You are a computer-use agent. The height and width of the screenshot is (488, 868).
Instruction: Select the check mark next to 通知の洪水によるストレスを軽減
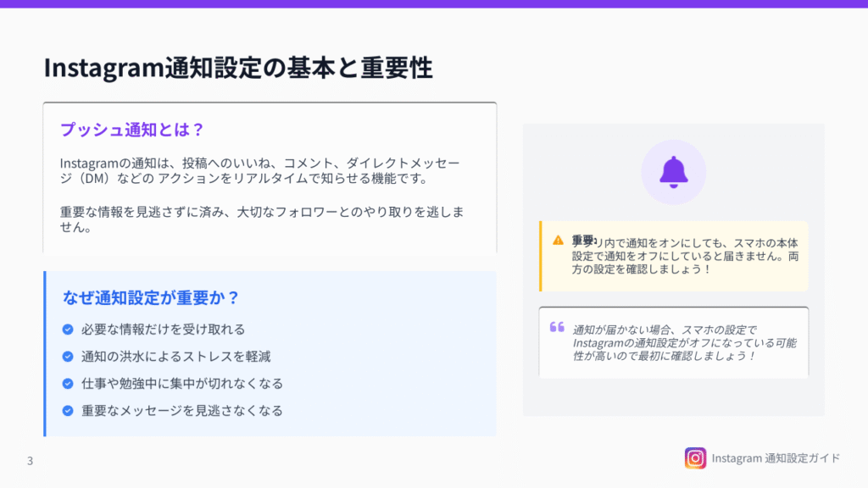coord(68,357)
